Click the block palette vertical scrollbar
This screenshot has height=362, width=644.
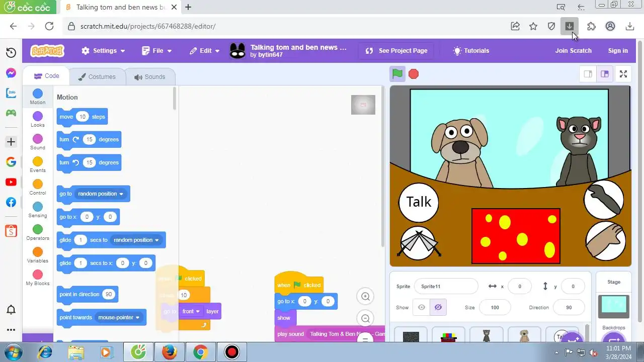(x=175, y=99)
